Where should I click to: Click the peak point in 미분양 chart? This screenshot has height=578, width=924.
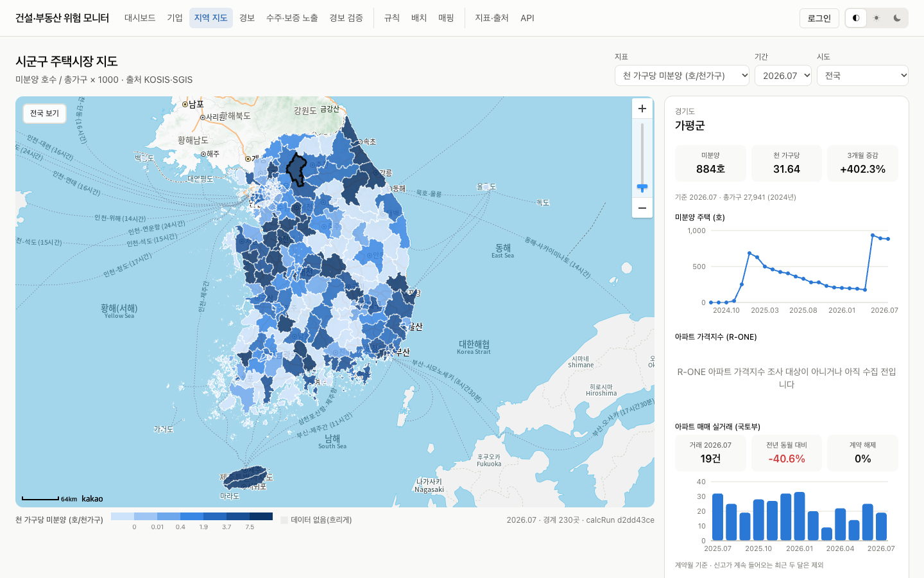(x=873, y=235)
